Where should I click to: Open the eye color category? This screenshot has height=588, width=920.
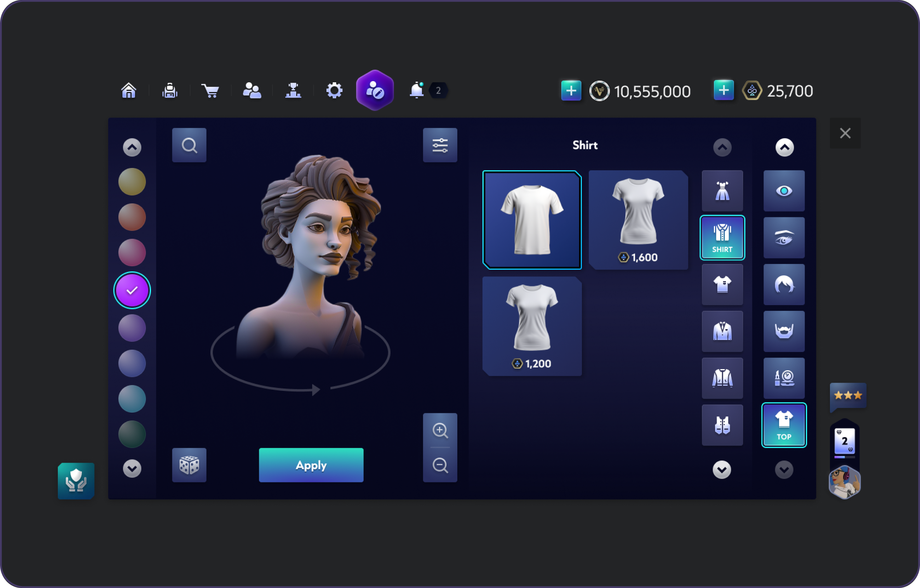[784, 191]
